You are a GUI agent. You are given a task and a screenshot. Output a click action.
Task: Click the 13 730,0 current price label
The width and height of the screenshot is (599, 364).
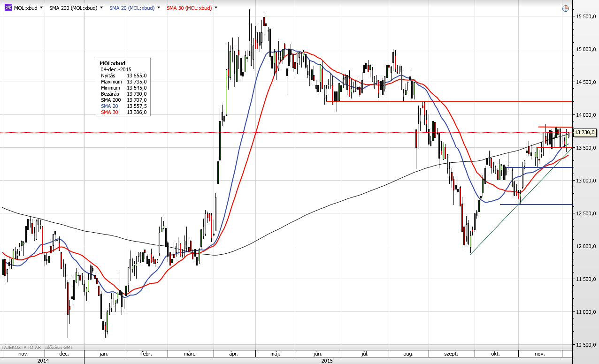click(585, 133)
